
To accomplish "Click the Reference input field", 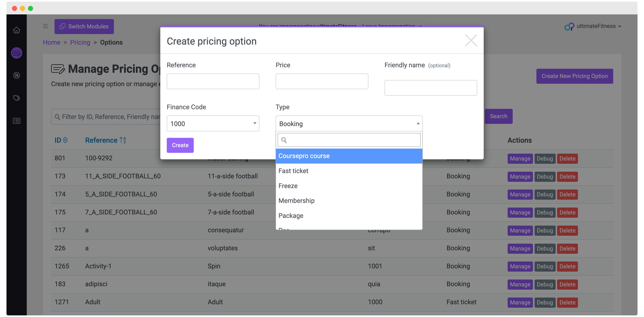I will (x=213, y=81).
